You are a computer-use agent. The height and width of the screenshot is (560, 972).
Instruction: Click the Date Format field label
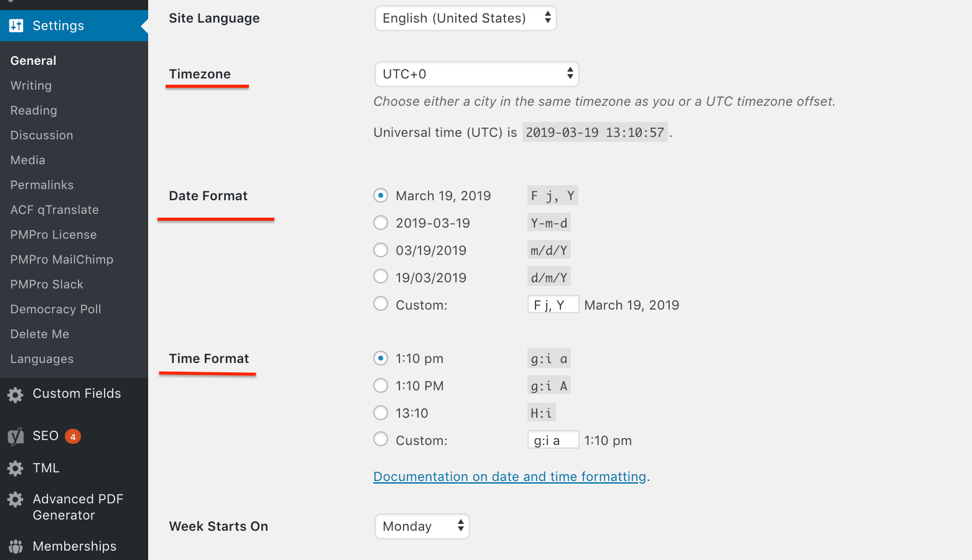click(x=208, y=195)
